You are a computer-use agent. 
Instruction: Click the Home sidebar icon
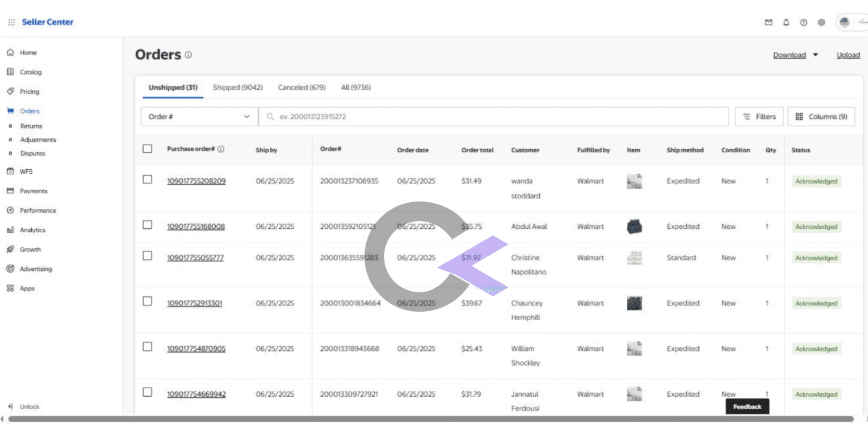point(10,53)
